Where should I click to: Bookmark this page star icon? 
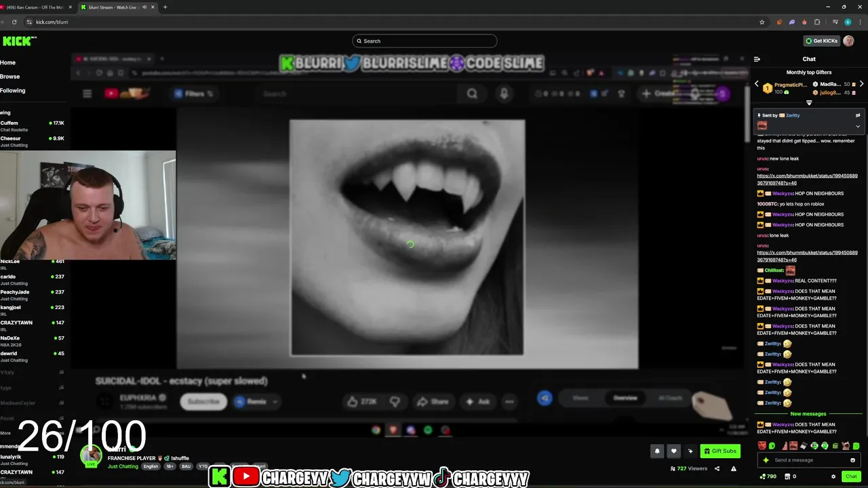coord(762,22)
